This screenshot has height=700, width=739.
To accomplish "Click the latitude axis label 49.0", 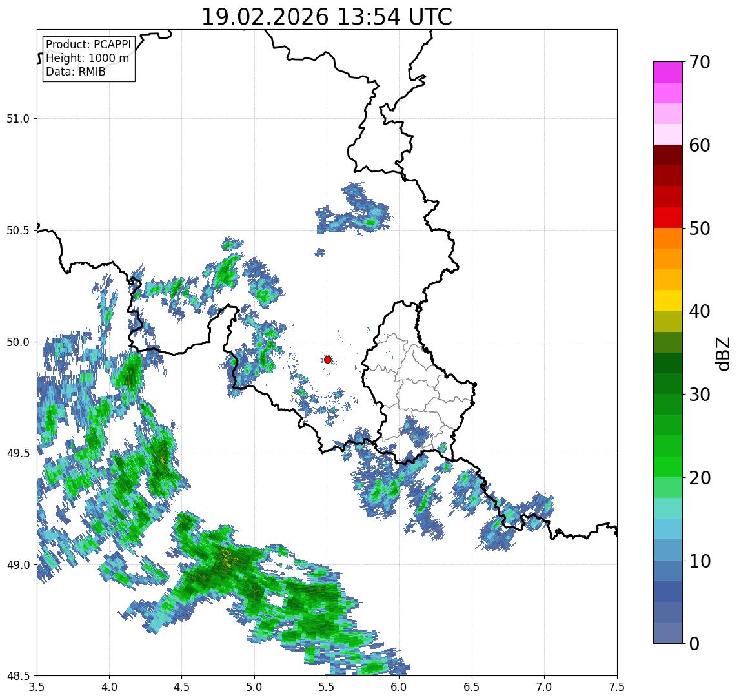I will (x=18, y=565).
